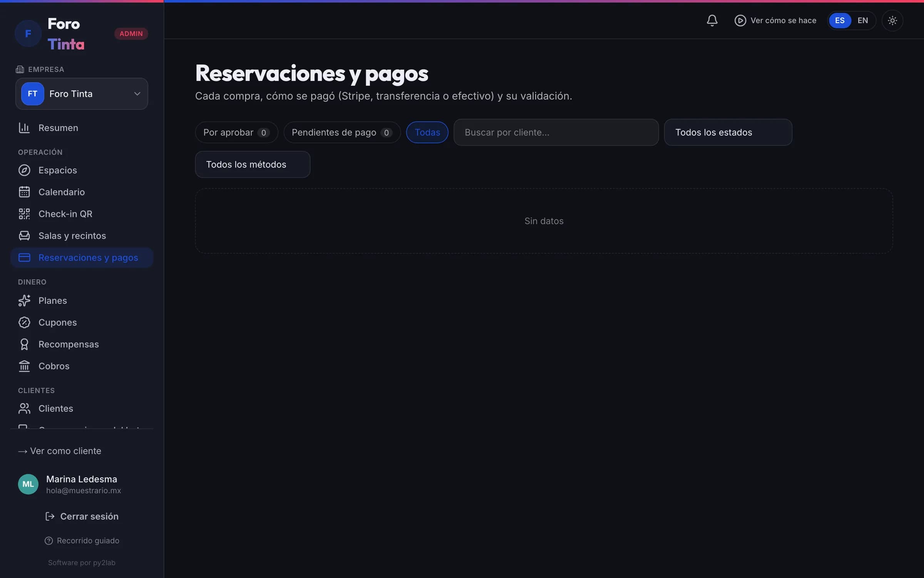Click the Cobros bank building icon
Image resolution: width=924 pixels, height=578 pixels.
[x=24, y=366]
